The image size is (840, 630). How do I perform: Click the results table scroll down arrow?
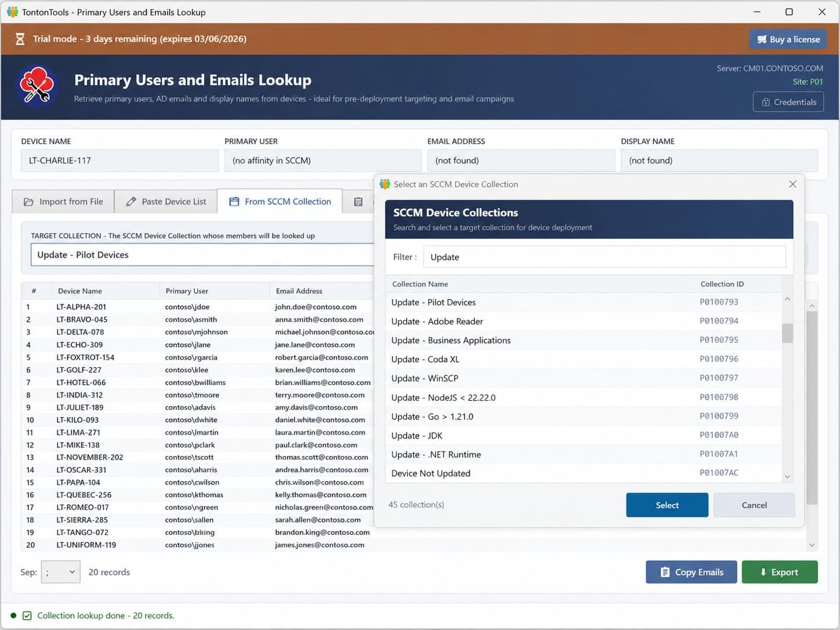click(812, 545)
